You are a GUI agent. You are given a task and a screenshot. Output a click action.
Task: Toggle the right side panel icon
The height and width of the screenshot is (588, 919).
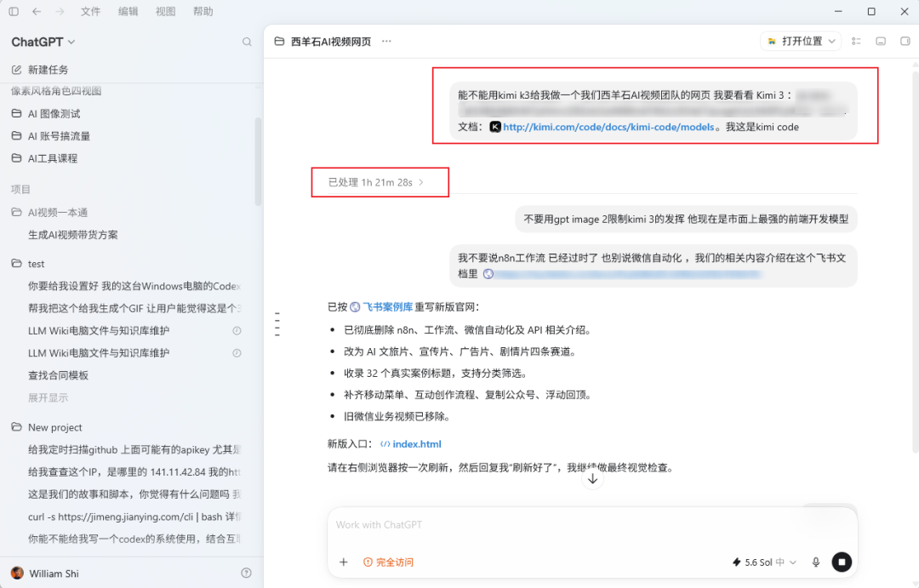click(x=905, y=41)
